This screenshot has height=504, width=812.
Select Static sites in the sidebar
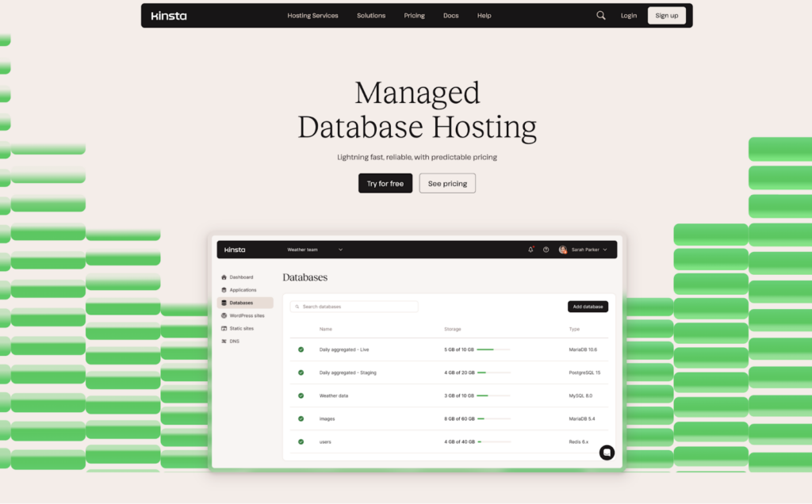tap(225, 327)
